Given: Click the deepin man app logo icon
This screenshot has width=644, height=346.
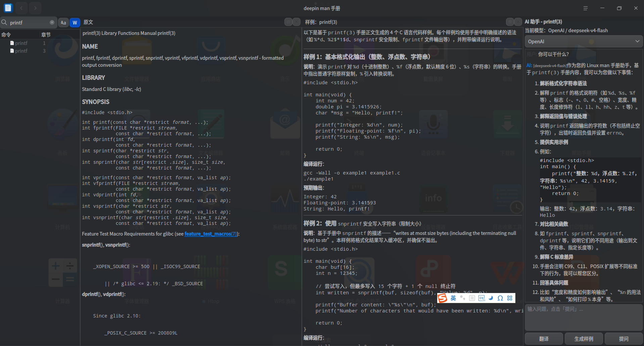Looking at the screenshot, I should 8,8.
